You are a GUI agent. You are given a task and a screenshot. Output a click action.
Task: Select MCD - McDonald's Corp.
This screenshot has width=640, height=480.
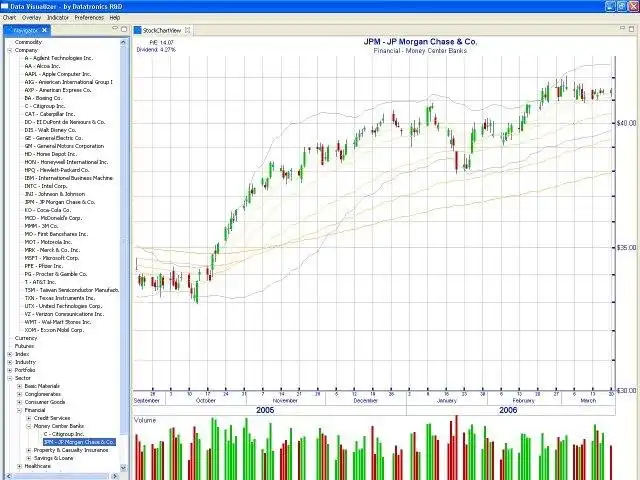[x=53, y=218]
